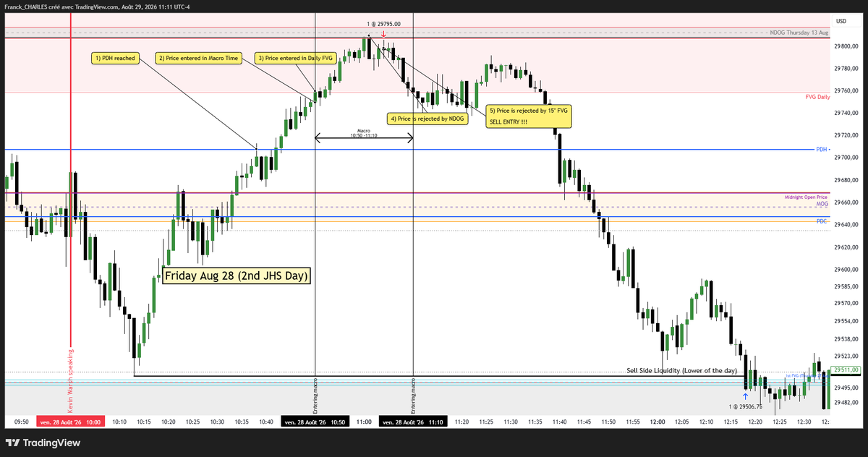Select the red 10:00 date label on time axis

[71, 422]
